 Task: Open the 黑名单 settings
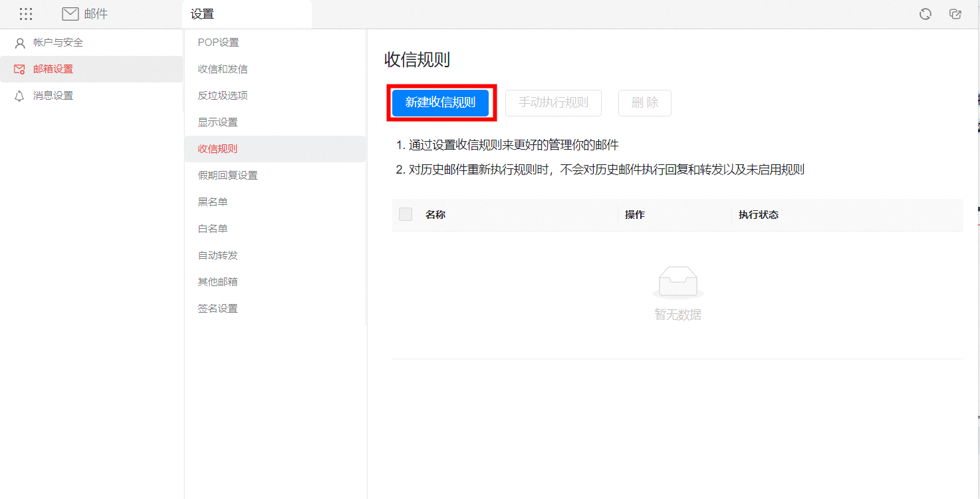275,202
